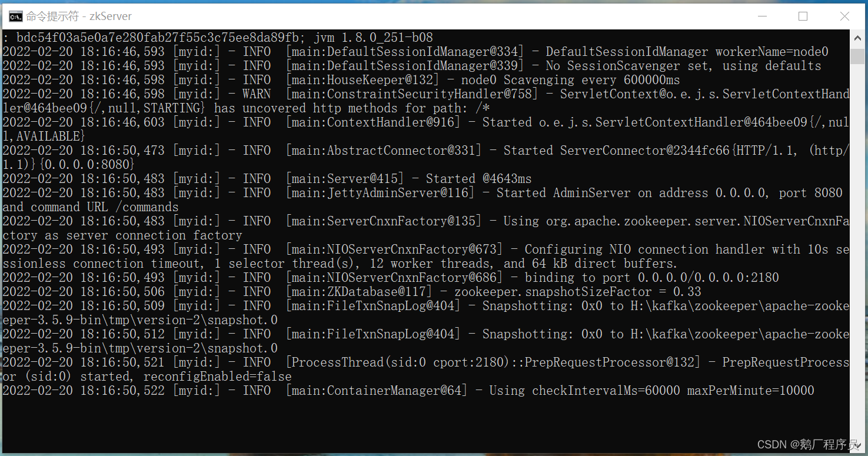Click the timestamp '2022-02-20 18:16:46,603'
This screenshot has height=456, width=868.
point(84,122)
